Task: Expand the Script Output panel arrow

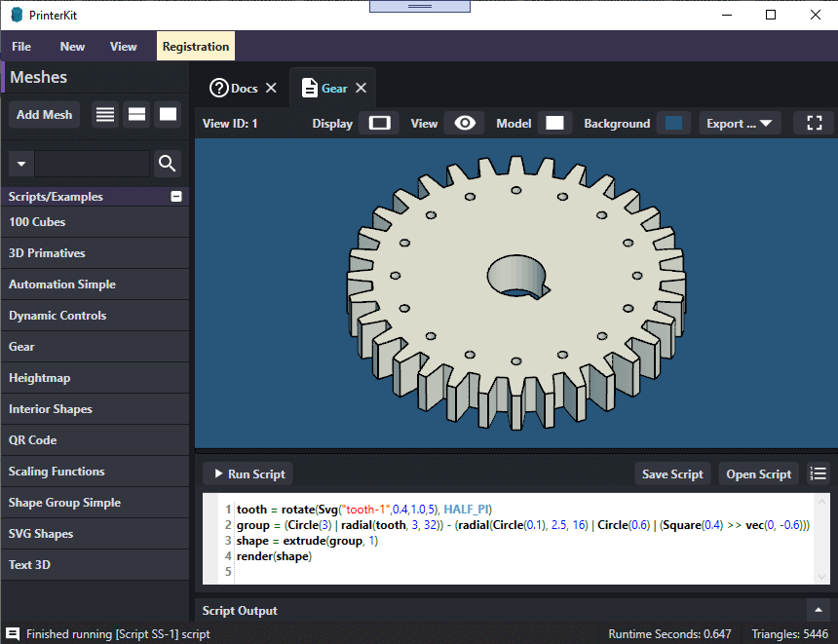Action: coord(819,610)
